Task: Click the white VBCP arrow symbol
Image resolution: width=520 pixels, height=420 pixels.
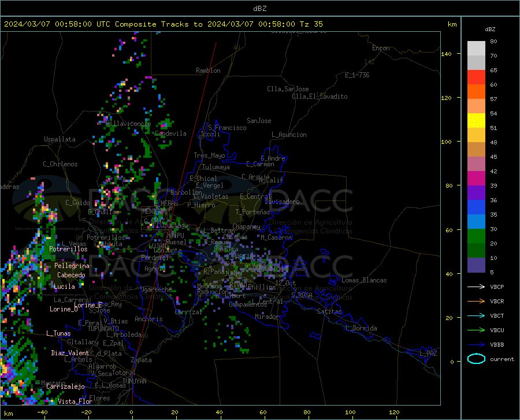Action: 476,287
